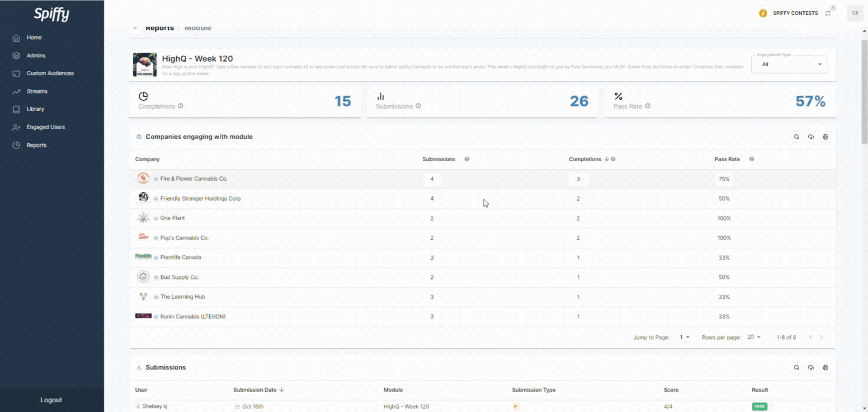868x412 pixels.
Task: Click the back arrow beside Reports breadcrumb
Action: 136,28
